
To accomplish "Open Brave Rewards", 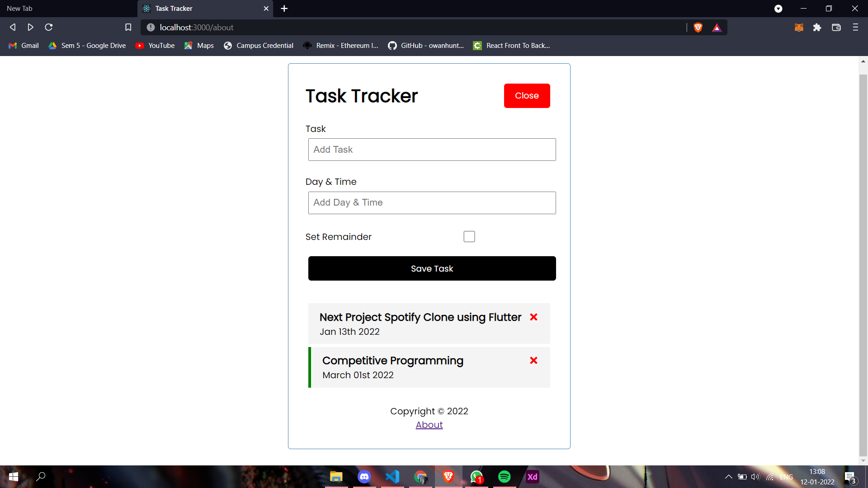I will point(717,27).
